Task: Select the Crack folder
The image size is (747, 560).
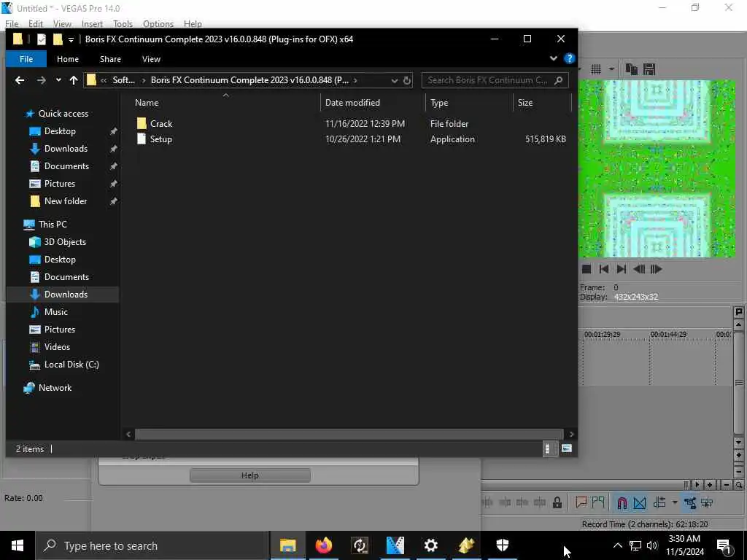Action: pyautogui.click(x=161, y=124)
